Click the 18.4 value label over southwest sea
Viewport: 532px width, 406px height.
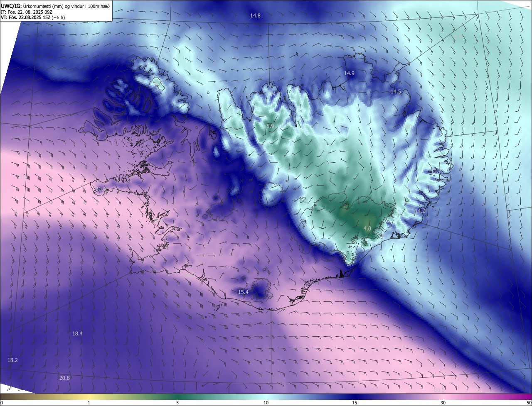[x=77, y=334]
